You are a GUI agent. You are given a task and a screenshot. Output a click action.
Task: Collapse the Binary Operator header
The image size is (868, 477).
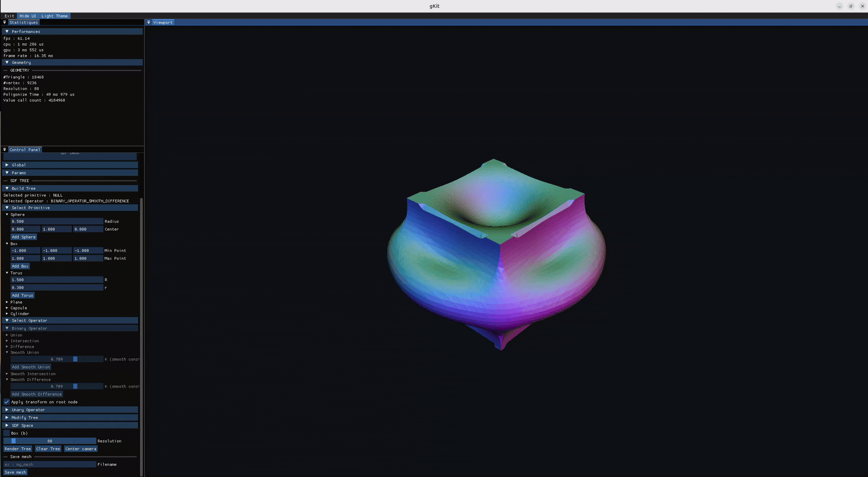tap(70, 328)
